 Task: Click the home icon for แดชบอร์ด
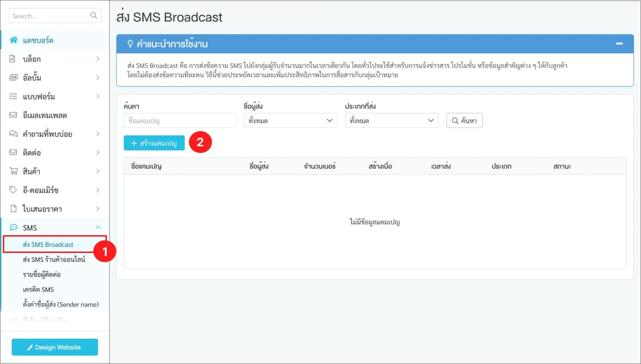point(13,40)
